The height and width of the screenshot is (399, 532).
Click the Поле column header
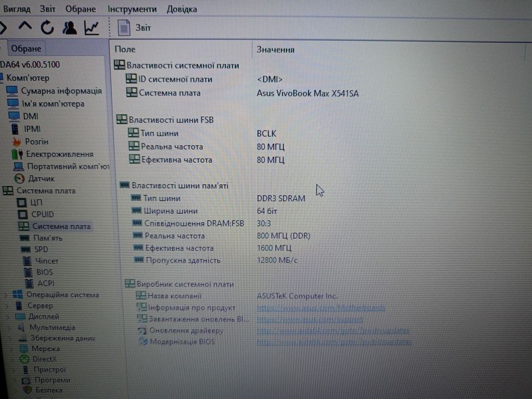125,49
